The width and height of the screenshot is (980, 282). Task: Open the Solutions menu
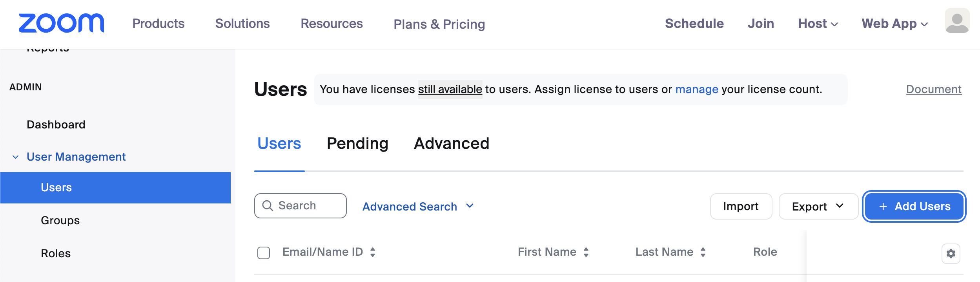242,24
